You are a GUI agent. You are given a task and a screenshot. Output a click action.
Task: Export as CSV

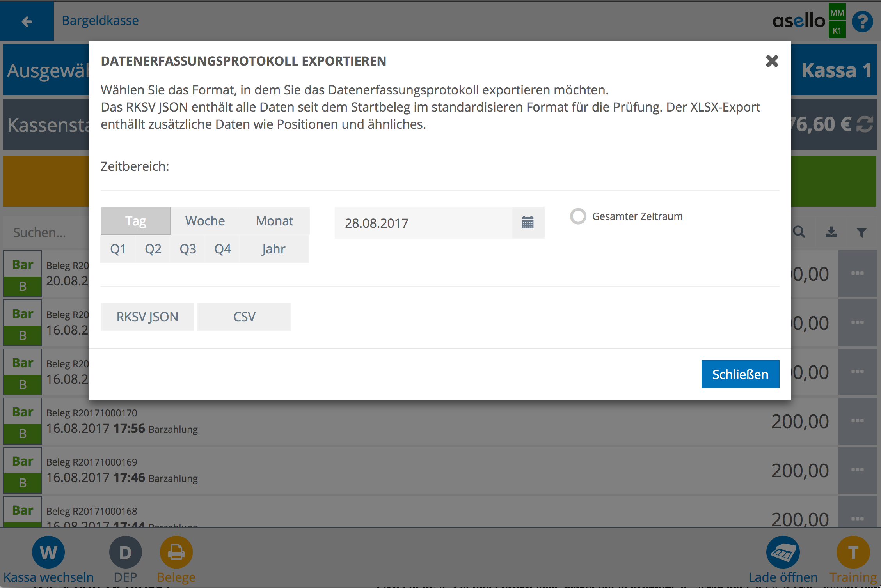coord(244,317)
